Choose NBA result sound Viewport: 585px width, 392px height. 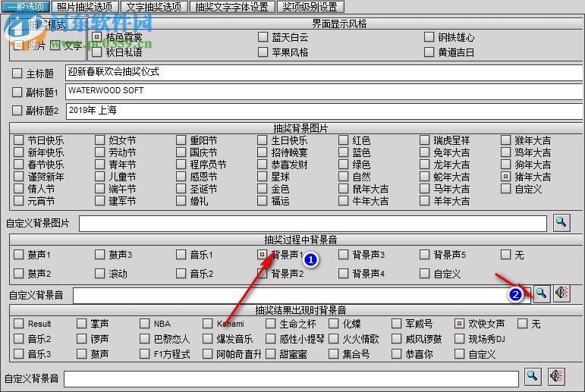pos(145,323)
